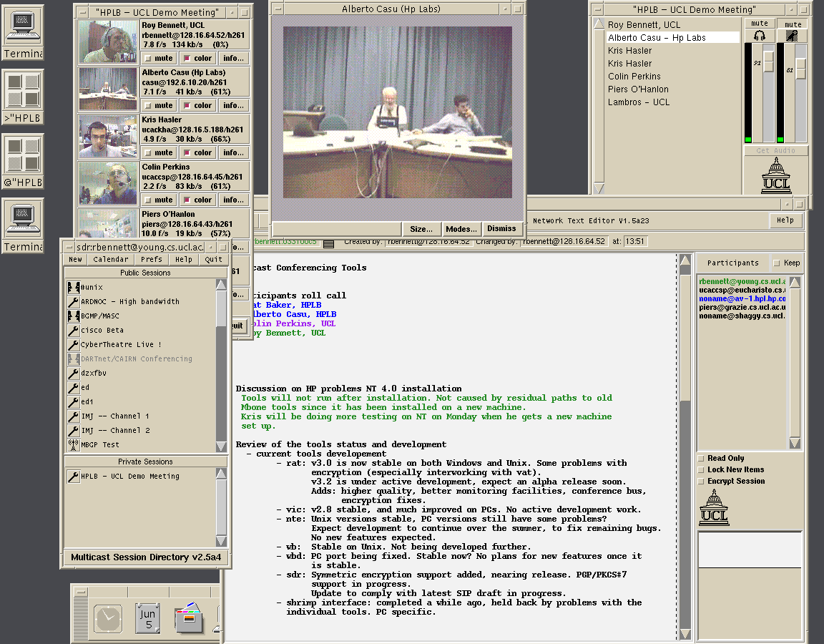Adjust the microphone gain slider
Screen dimensions: 824x644
click(x=801, y=68)
